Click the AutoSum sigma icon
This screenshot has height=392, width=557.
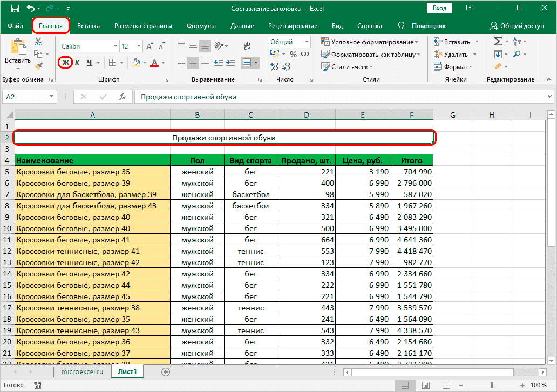(x=498, y=42)
